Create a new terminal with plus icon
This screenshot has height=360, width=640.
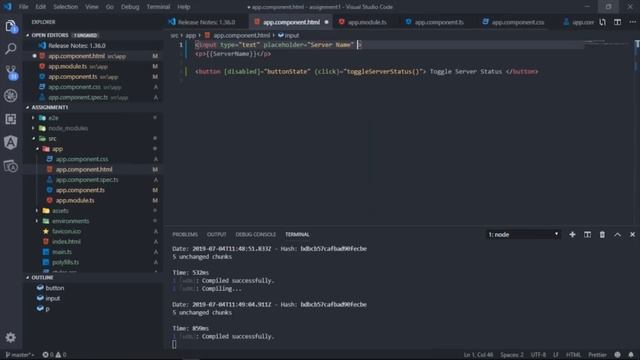pos(572,234)
